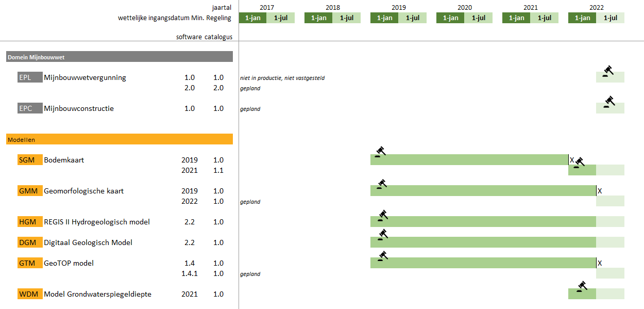Click the X end marker on Geomorfologische kaart row

pyautogui.click(x=600, y=191)
